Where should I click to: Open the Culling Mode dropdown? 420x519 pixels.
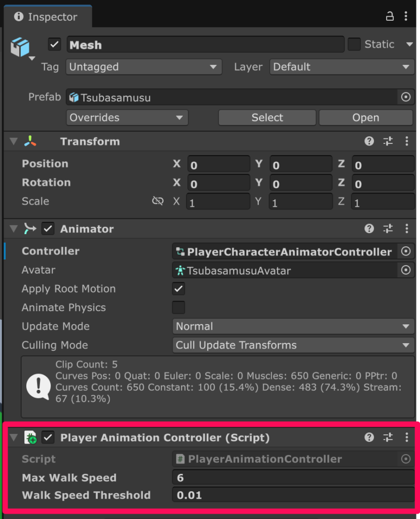pyautogui.click(x=293, y=345)
